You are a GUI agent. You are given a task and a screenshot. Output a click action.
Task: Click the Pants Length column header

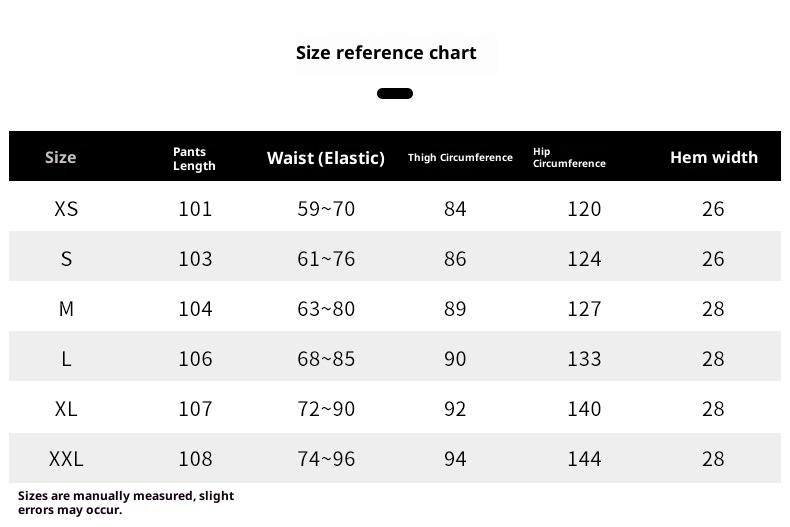click(194, 158)
